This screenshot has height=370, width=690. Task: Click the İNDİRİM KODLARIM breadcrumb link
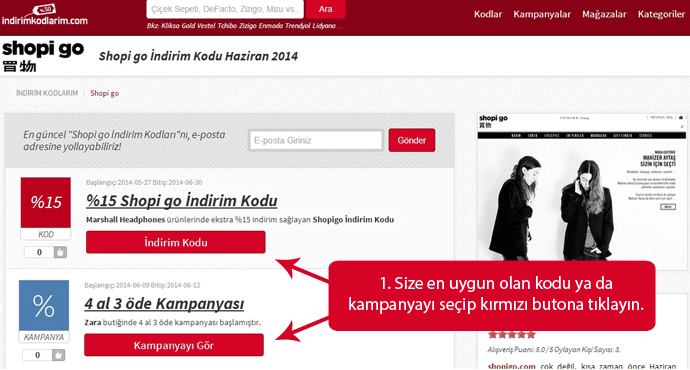(47, 93)
